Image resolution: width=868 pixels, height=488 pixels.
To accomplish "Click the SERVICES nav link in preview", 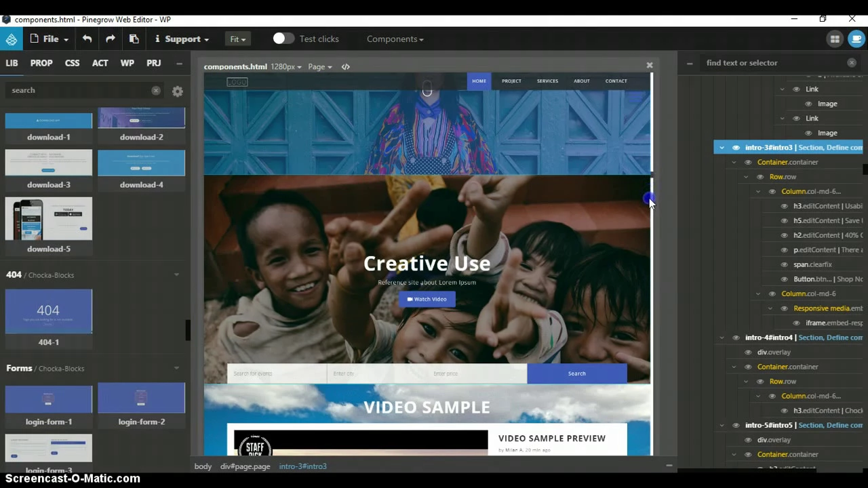I will point(547,81).
